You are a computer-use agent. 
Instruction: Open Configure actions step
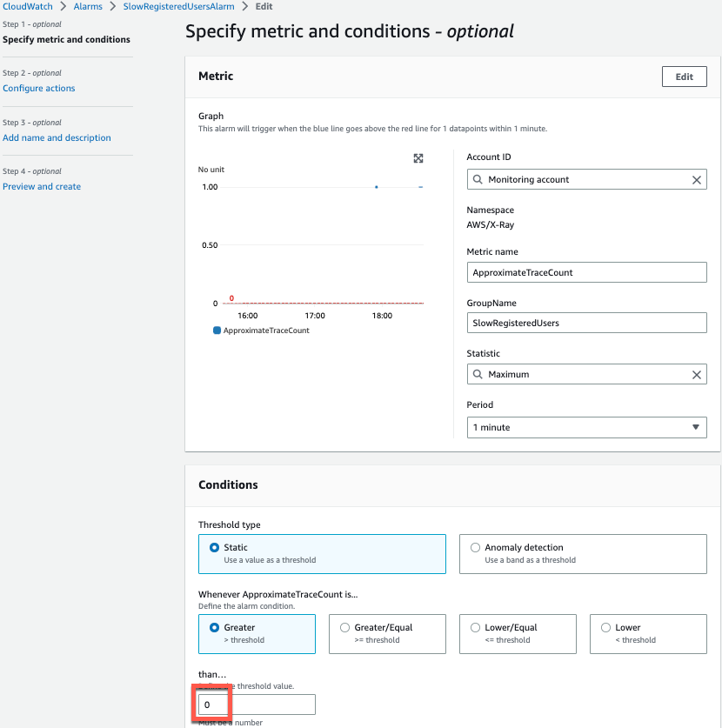(x=38, y=88)
